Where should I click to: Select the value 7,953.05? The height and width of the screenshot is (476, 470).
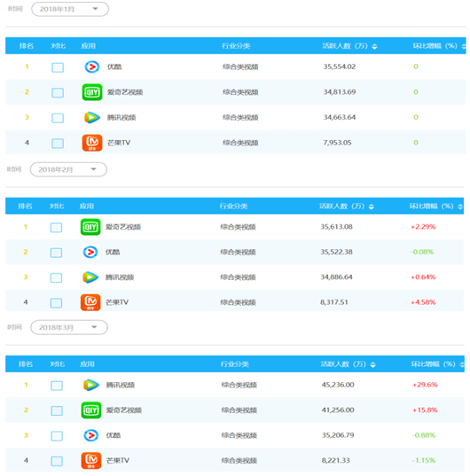click(x=337, y=143)
